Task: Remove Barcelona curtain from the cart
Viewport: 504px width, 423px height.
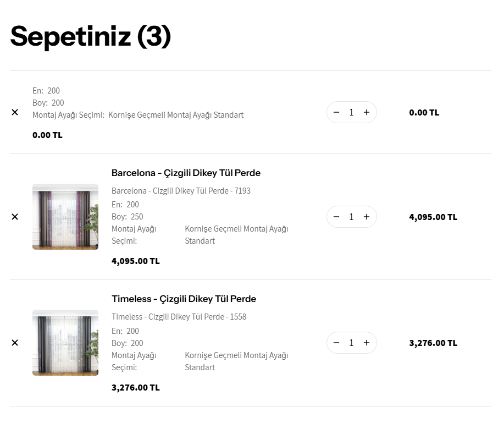Action: [x=15, y=217]
